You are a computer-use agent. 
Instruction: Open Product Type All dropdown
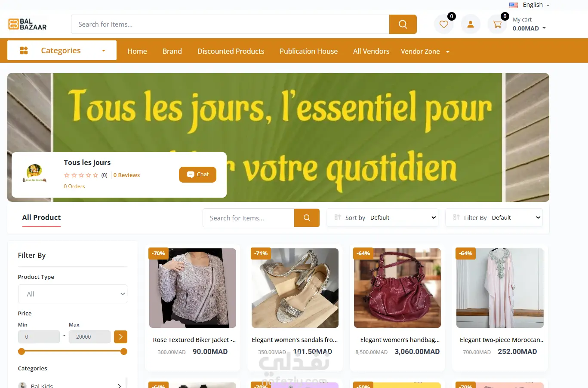tap(72, 294)
